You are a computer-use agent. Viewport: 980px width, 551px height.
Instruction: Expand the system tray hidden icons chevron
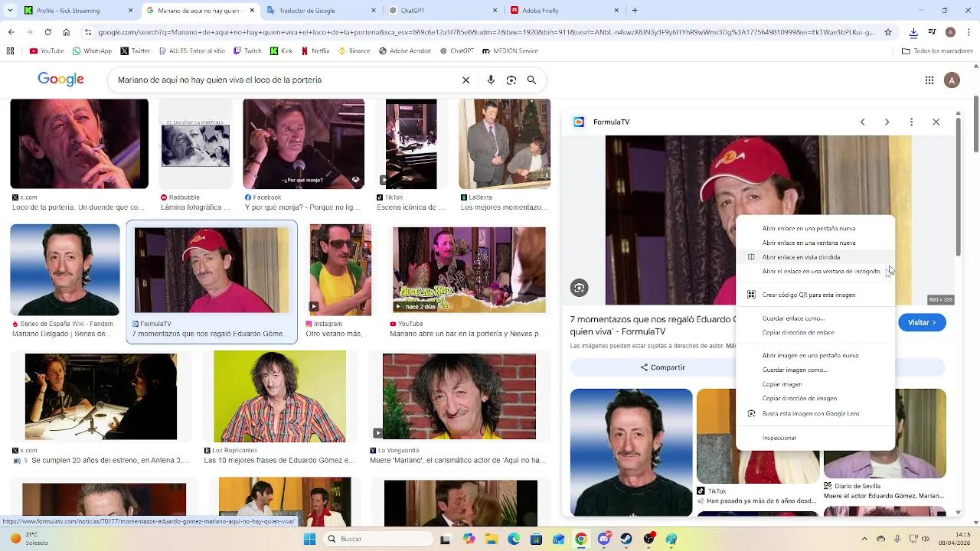coord(864,539)
